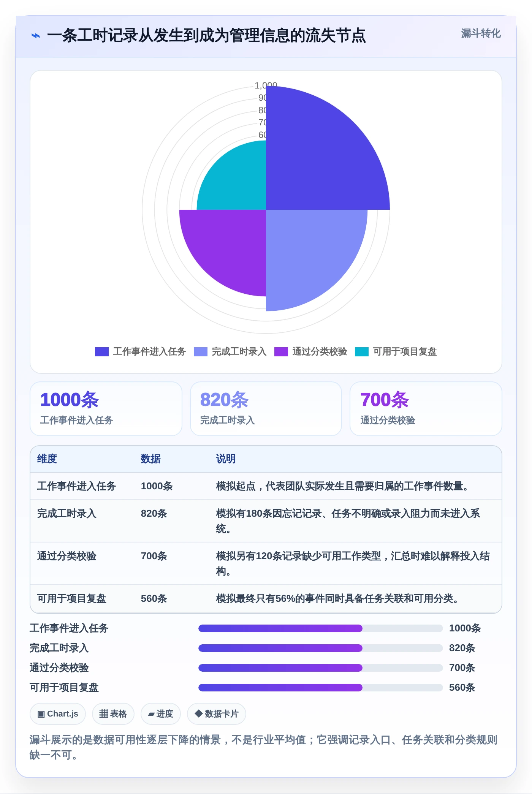The image size is (532, 794).
Task: Toggle the 完成工时录入 legend swatch
Action: pyautogui.click(x=201, y=352)
